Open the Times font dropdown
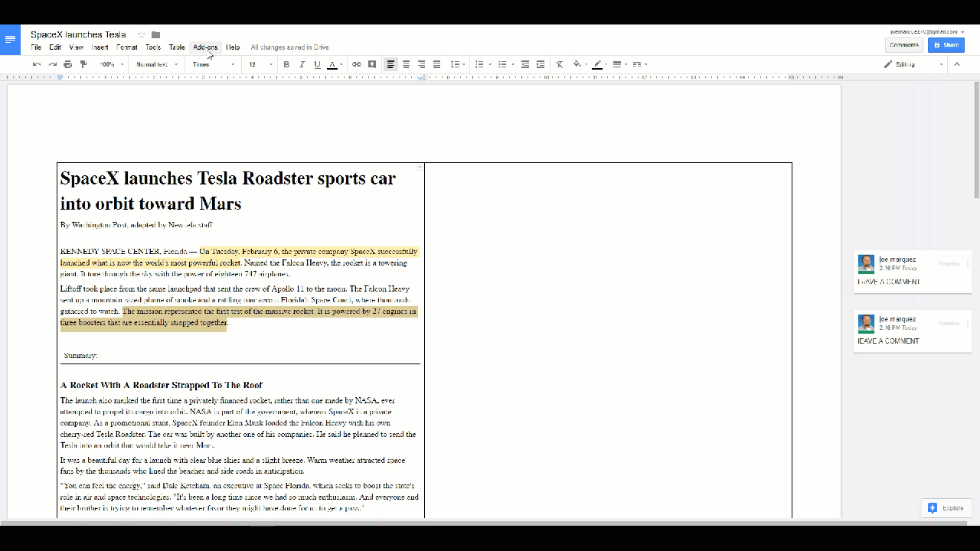 coord(214,64)
